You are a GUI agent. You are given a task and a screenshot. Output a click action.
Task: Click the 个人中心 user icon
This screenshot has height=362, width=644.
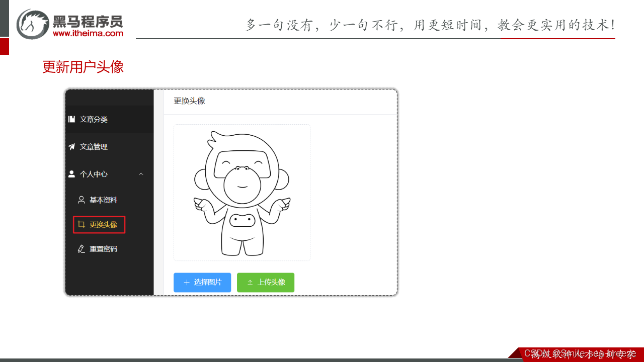click(71, 174)
